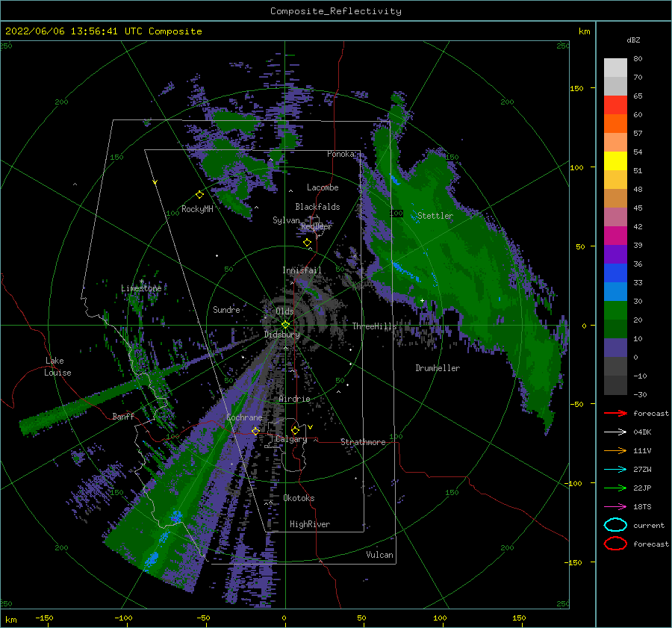Click the yellow radar site marker at Olds
672x628 pixels.
(x=285, y=325)
